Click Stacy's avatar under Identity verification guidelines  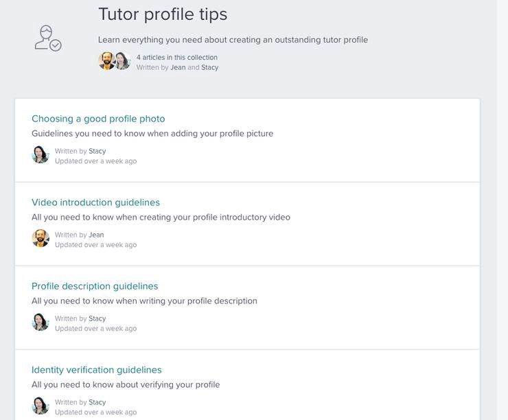tap(41, 406)
